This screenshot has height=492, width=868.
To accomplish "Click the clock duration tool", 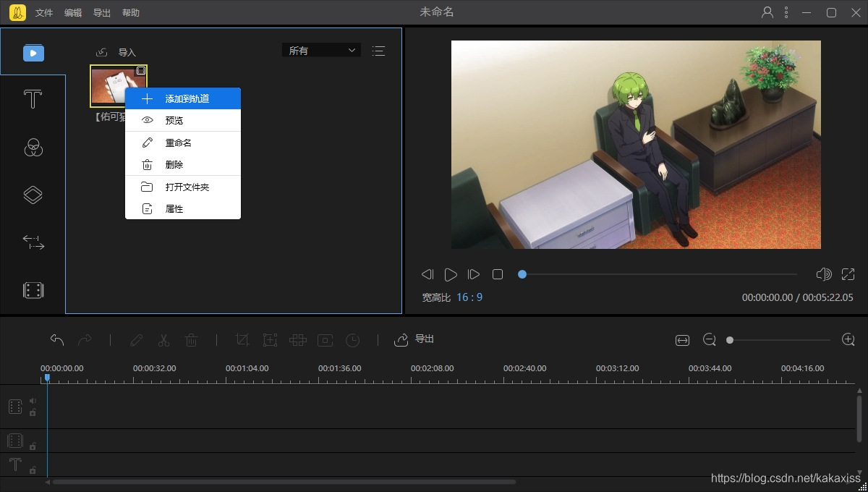I will point(352,339).
